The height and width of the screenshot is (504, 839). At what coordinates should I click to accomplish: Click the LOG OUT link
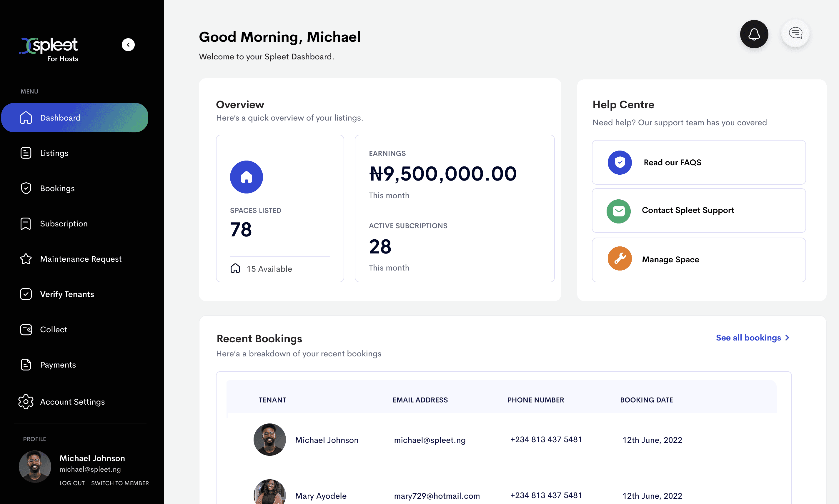pyautogui.click(x=72, y=483)
